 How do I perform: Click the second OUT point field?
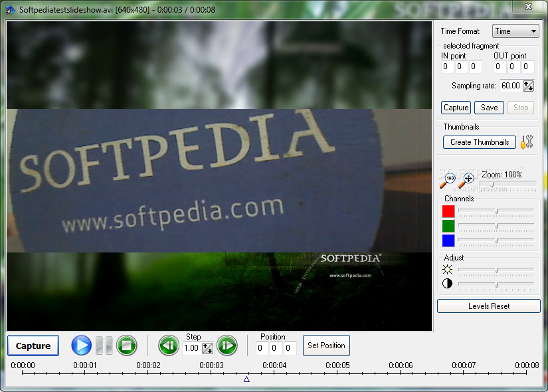(x=513, y=66)
